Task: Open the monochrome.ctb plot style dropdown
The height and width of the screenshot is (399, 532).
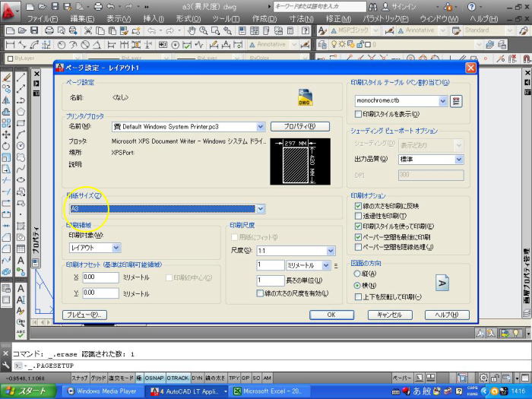Action: [443, 101]
